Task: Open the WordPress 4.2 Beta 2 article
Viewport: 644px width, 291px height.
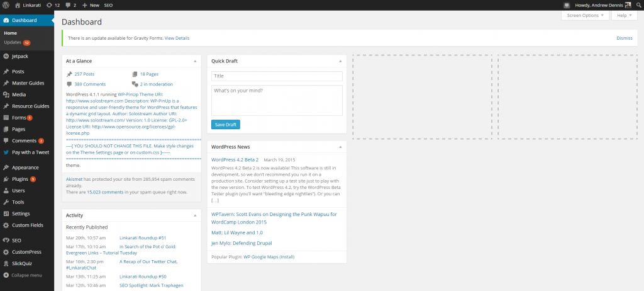Action: pyautogui.click(x=235, y=160)
